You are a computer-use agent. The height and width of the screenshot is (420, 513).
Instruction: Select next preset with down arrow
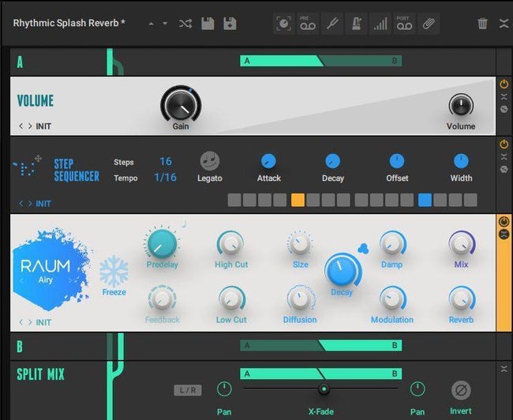click(165, 24)
